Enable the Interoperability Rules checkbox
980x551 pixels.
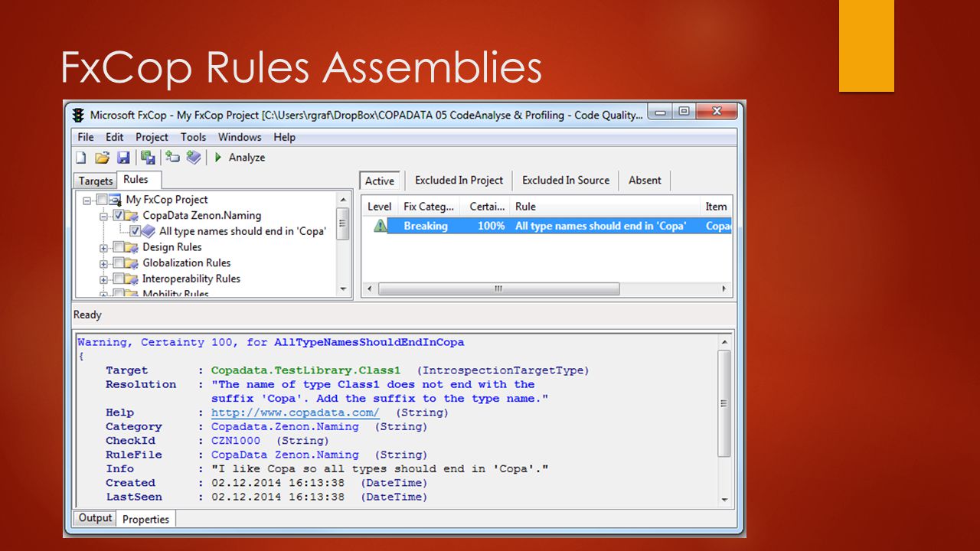tap(119, 279)
